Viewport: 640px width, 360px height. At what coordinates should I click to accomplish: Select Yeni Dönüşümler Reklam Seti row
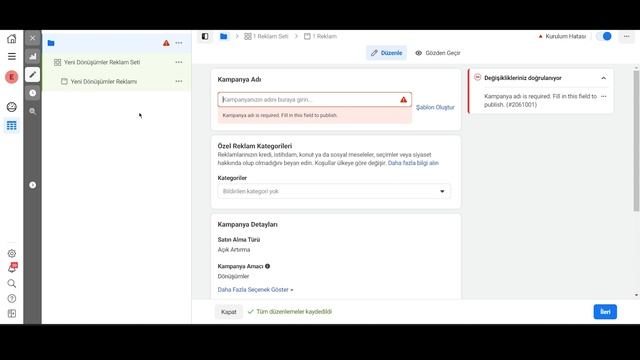click(x=116, y=62)
